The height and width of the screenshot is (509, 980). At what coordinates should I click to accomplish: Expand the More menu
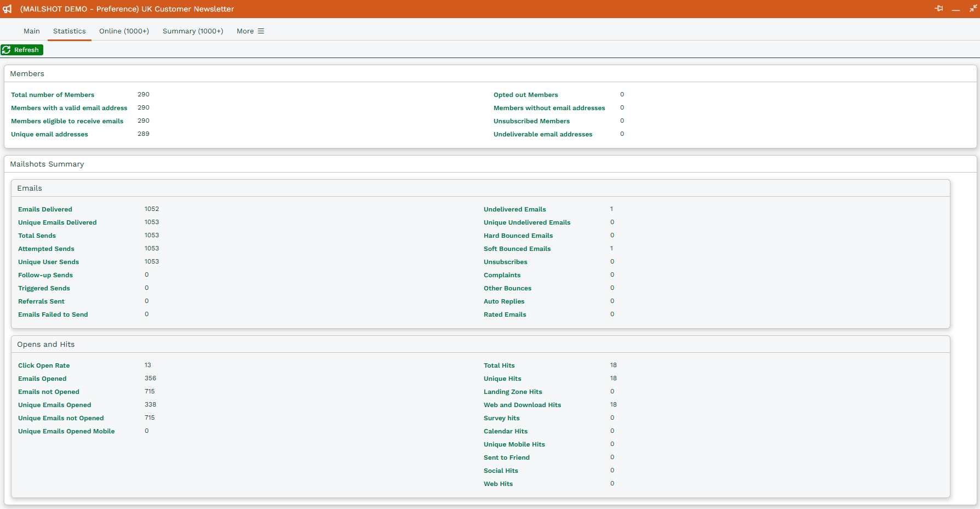pyautogui.click(x=250, y=31)
